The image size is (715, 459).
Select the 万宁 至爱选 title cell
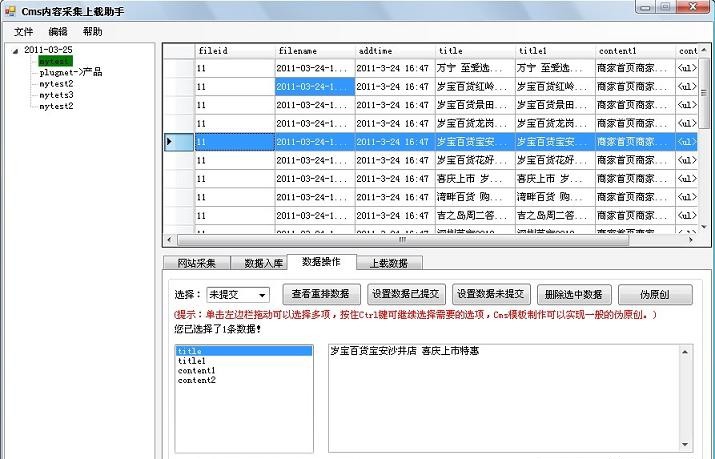[476, 68]
